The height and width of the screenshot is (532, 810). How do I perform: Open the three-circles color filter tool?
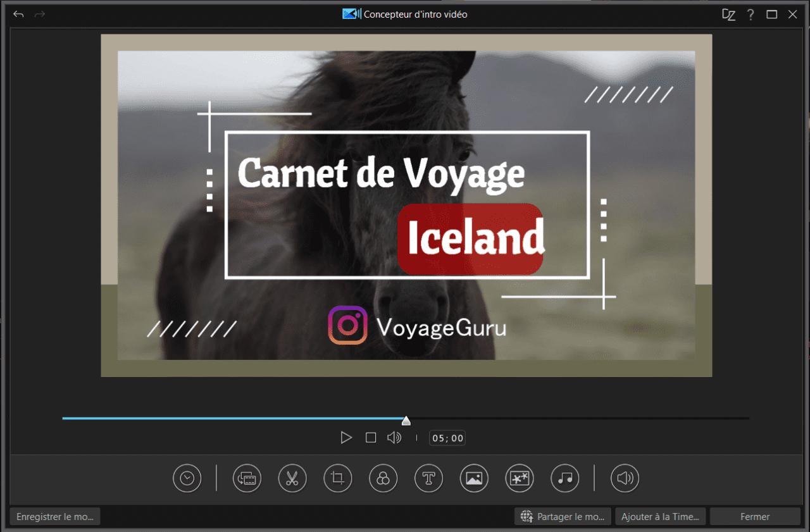point(383,478)
